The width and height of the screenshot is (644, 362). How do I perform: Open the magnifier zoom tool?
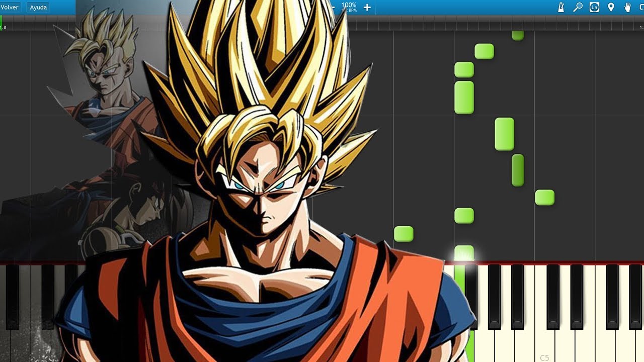[x=578, y=8]
